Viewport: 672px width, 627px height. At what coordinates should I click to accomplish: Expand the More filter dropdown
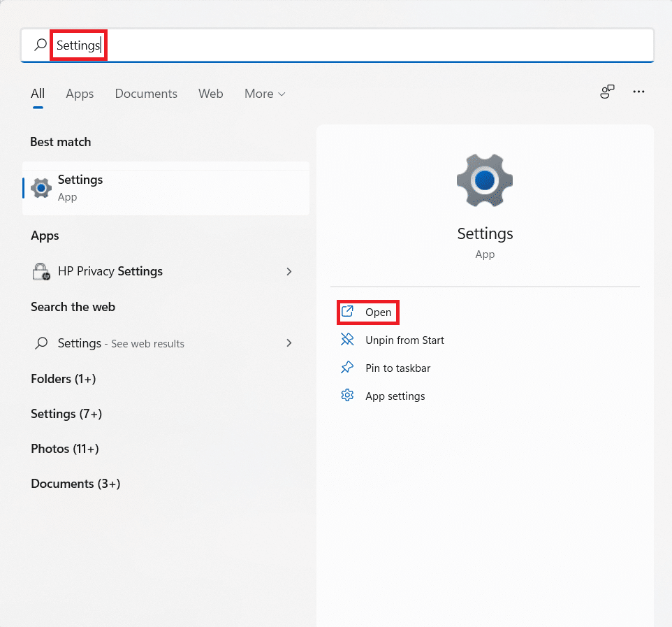point(265,93)
